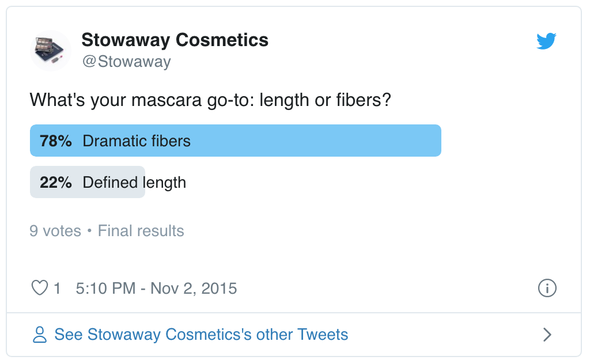Select the Defined length poll option

click(x=134, y=183)
